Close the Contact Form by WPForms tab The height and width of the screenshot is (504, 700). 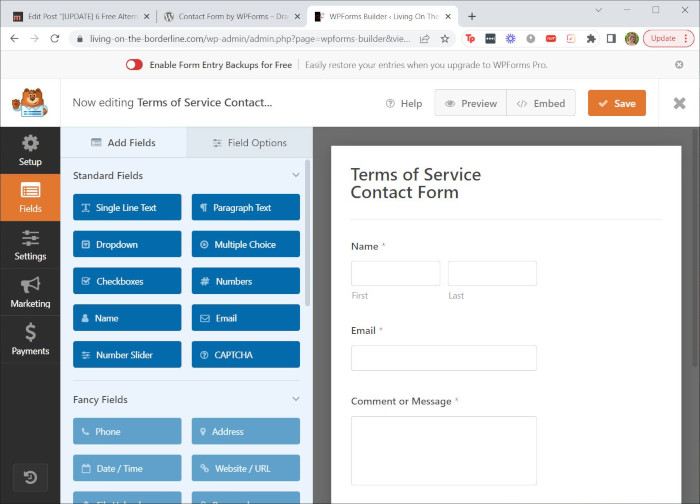coord(297,17)
